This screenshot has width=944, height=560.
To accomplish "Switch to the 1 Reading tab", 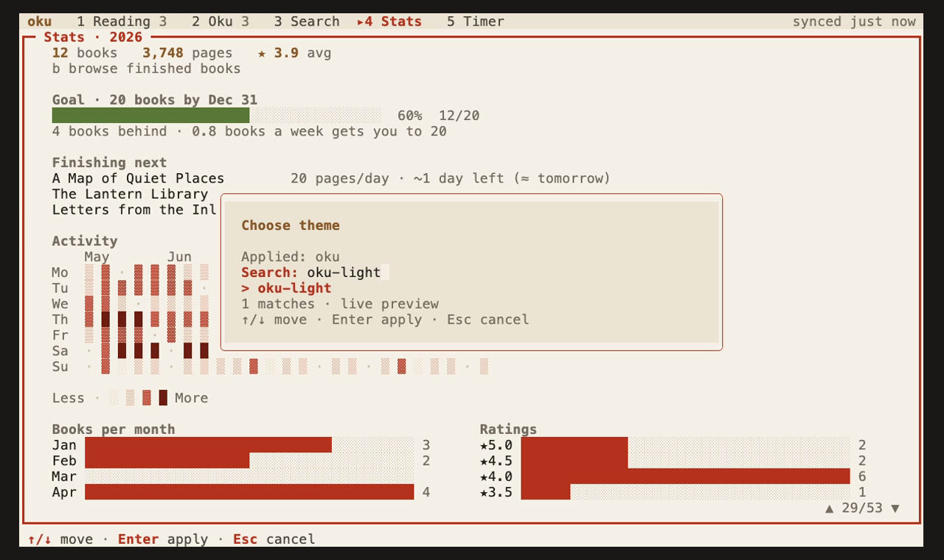I will pyautogui.click(x=122, y=21).
